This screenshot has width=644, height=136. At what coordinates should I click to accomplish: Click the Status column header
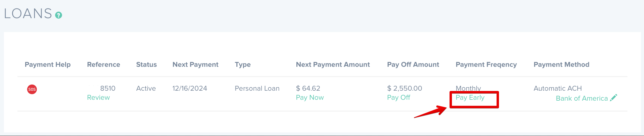(x=147, y=65)
